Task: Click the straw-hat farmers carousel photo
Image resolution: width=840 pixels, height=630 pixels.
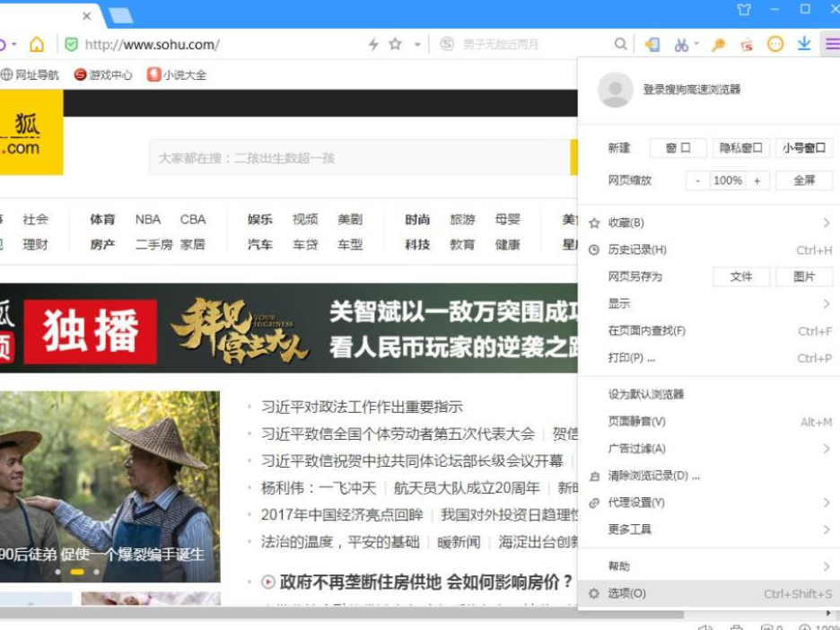Action: (x=109, y=486)
